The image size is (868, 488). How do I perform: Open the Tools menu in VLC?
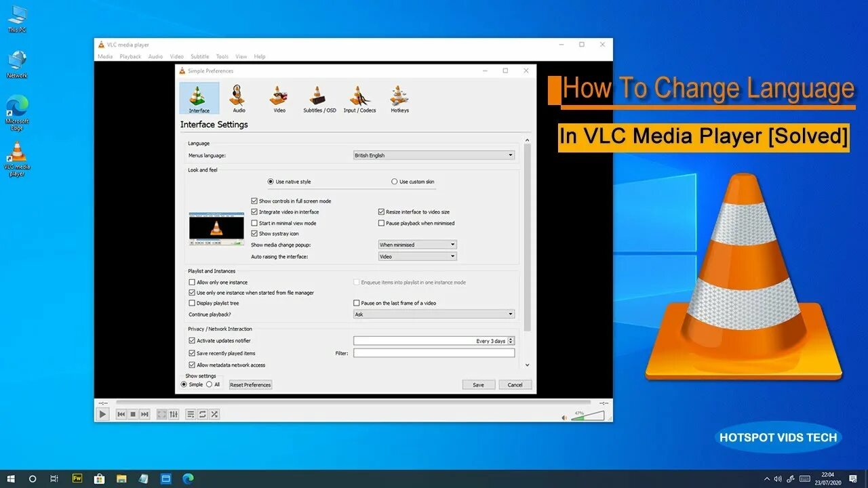pyautogui.click(x=222, y=57)
